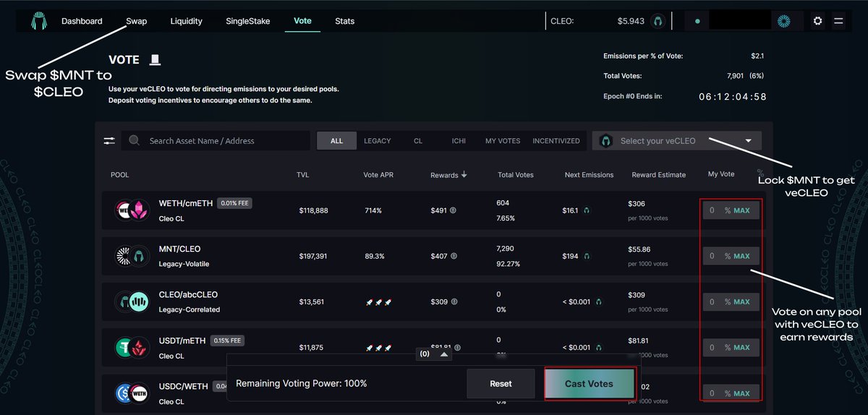Click info icon next to $309 rewards

453,301
